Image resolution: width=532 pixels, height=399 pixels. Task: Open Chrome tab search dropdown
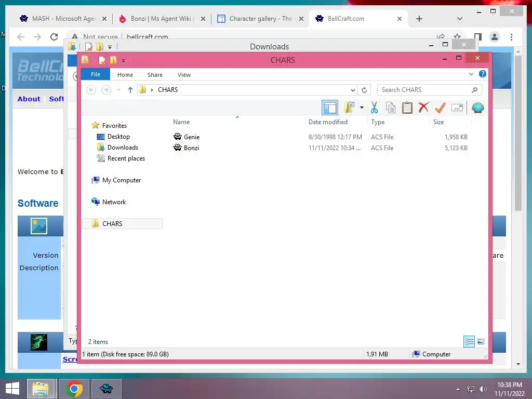click(459, 19)
